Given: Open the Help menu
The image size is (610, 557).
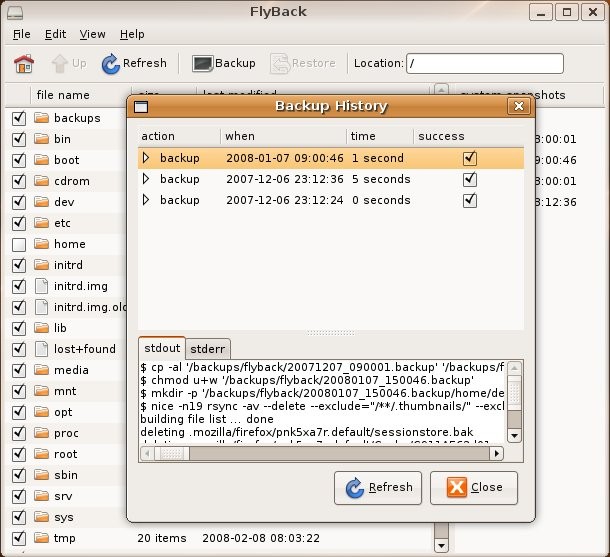Looking at the screenshot, I should [x=132, y=34].
